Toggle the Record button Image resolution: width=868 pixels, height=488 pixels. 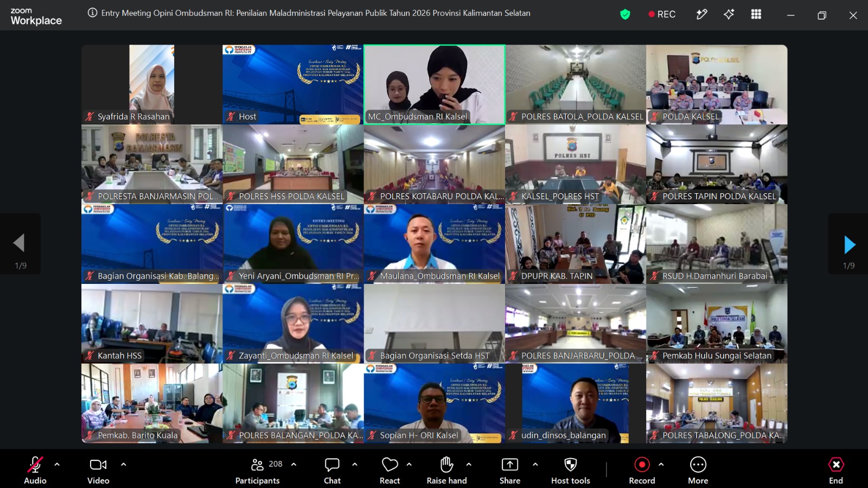click(x=642, y=470)
